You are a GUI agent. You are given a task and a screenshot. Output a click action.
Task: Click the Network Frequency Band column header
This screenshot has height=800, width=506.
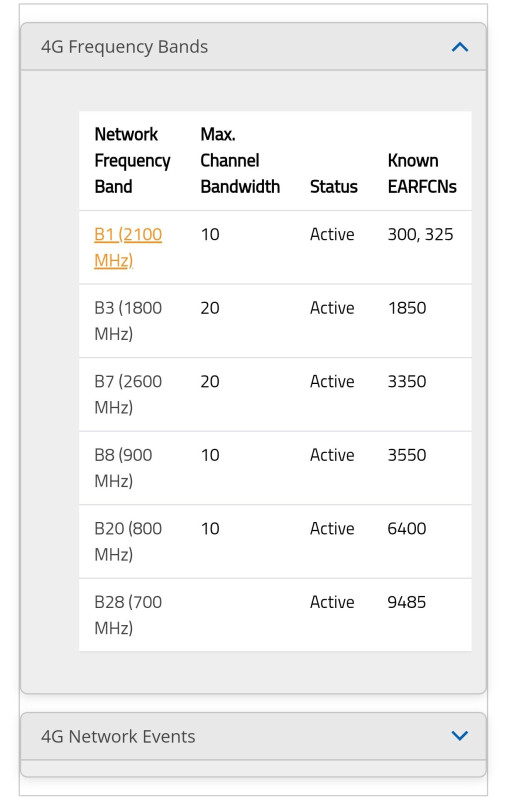point(132,161)
